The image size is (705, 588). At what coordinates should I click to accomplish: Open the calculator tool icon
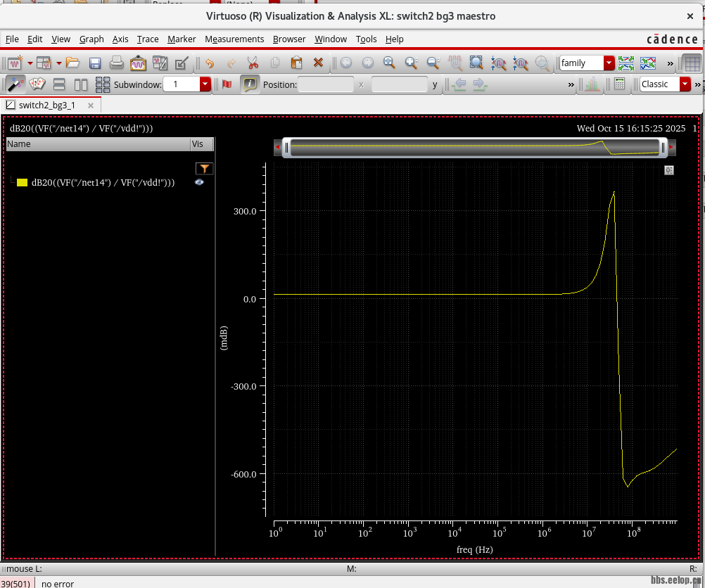coord(619,84)
